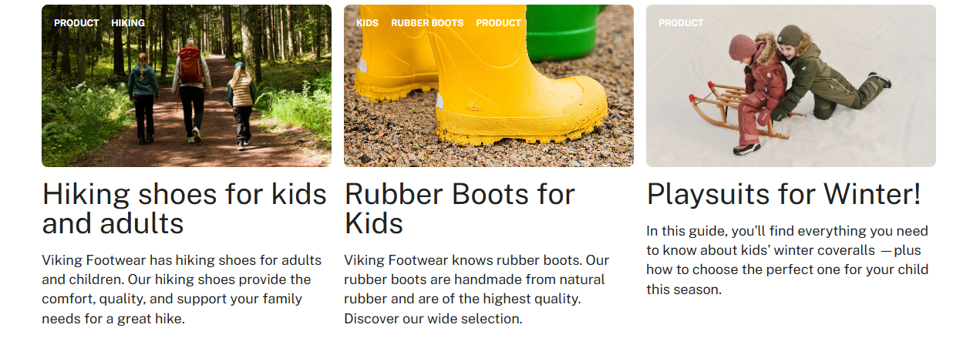Click the KIDS tag on the boots photo

[367, 23]
